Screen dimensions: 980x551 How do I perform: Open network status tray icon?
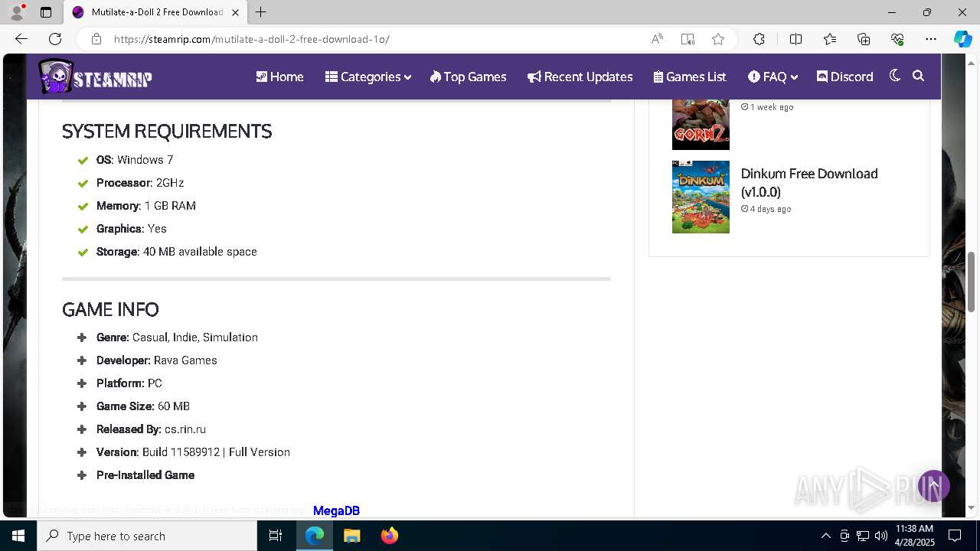tap(863, 536)
